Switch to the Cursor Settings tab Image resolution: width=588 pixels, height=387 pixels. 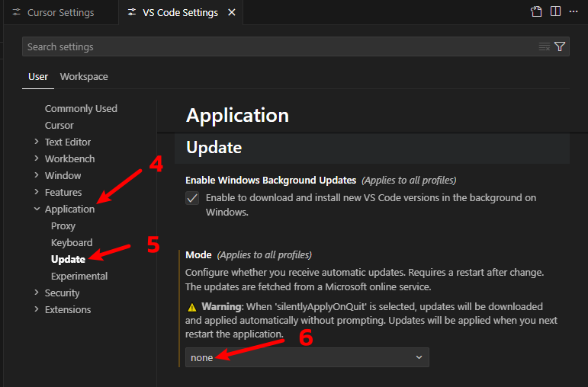61,12
